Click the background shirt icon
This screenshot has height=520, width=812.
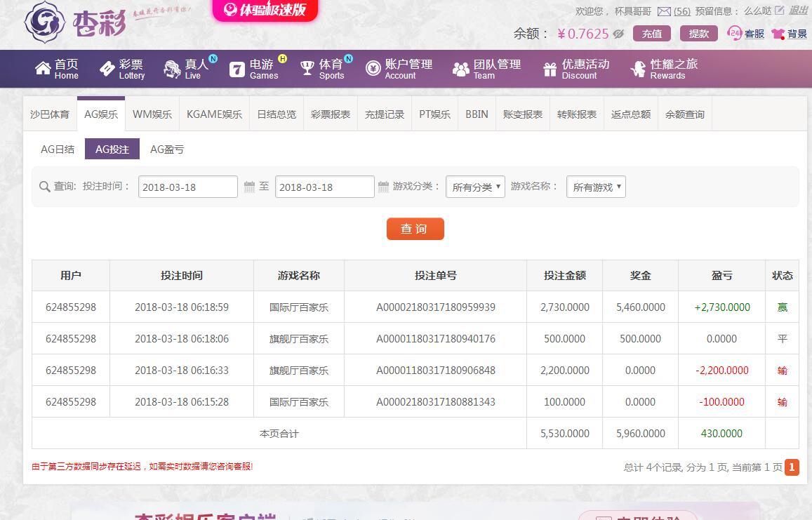[778, 34]
